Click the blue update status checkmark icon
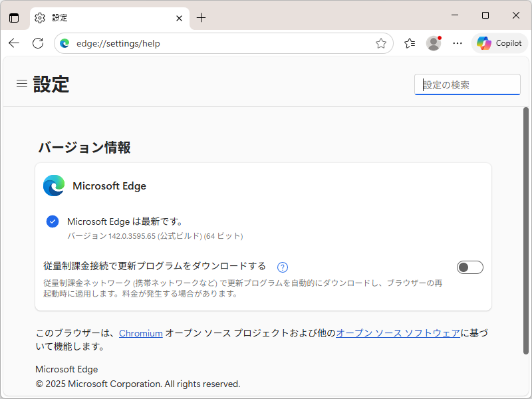Screen dimensions: 532x399 (x=52, y=221)
